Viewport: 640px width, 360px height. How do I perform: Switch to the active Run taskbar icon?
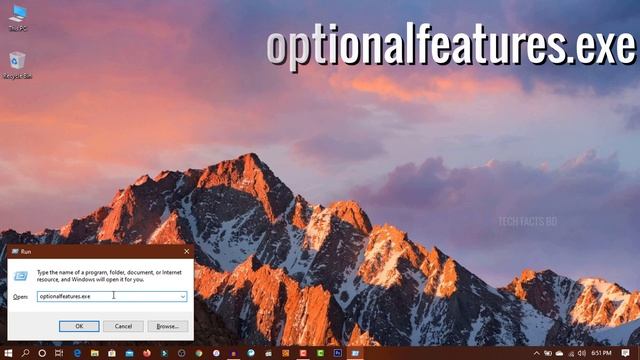pyautogui.click(x=356, y=353)
